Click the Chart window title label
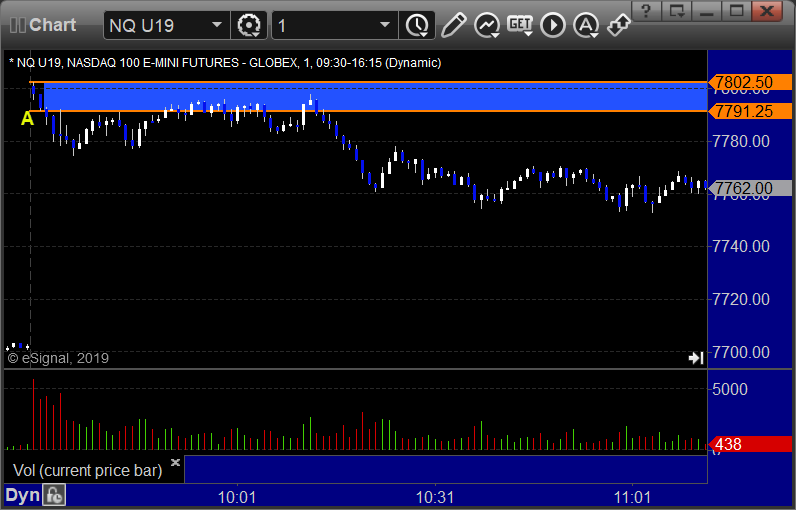This screenshot has height=510, width=796. [x=52, y=25]
